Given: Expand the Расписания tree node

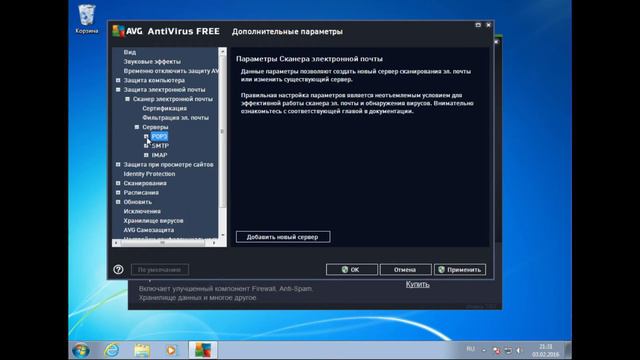Looking at the screenshot, I should (118, 193).
